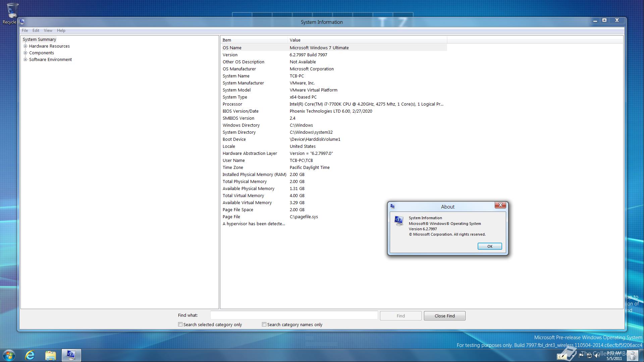Click the System Information icon inside About dialog
The width and height of the screenshot is (644, 362).
pos(399,221)
